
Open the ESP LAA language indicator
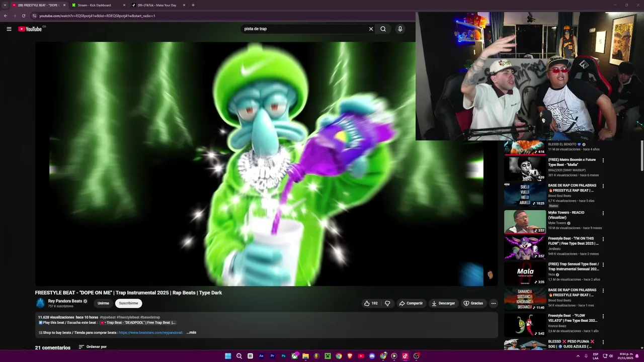[x=596, y=356]
